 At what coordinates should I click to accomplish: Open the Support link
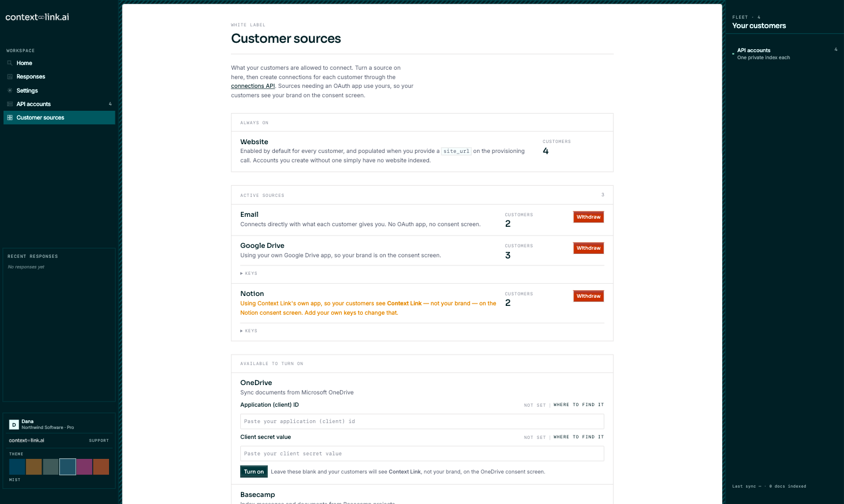(99, 440)
